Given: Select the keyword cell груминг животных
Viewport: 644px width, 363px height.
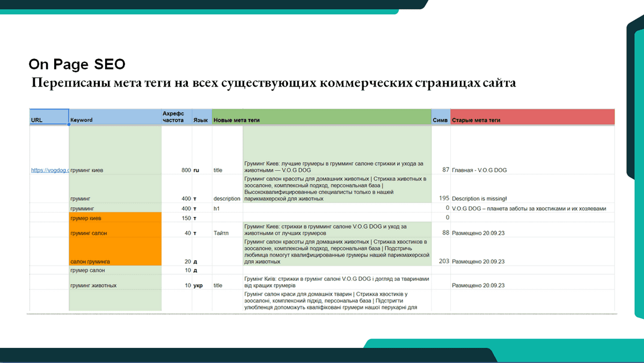Looking at the screenshot, I should [x=115, y=282].
